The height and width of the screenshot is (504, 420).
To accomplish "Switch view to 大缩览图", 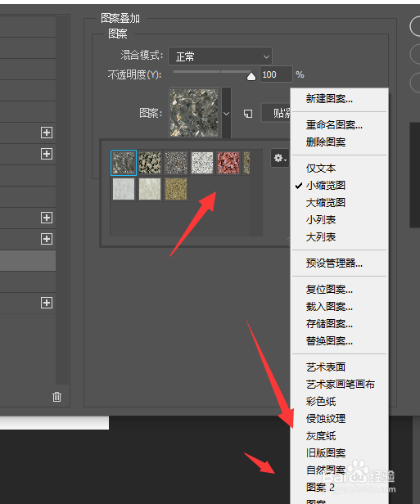I will click(x=326, y=203).
